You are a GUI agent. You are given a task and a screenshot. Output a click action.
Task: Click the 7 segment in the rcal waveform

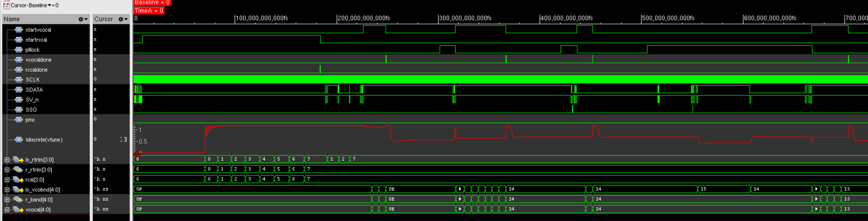click(586, 179)
